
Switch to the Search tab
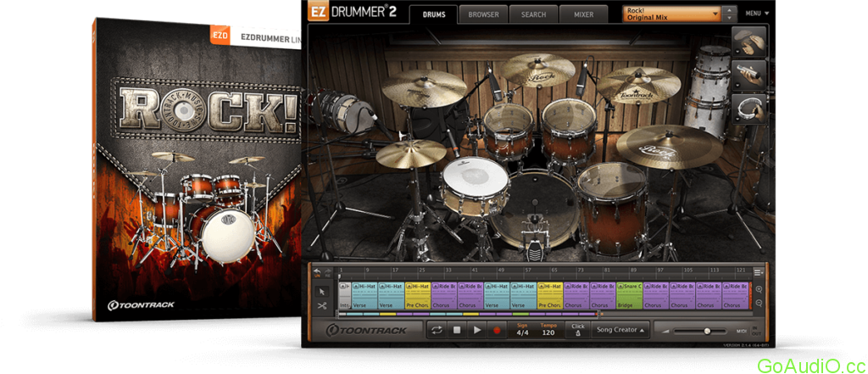point(533,14)
